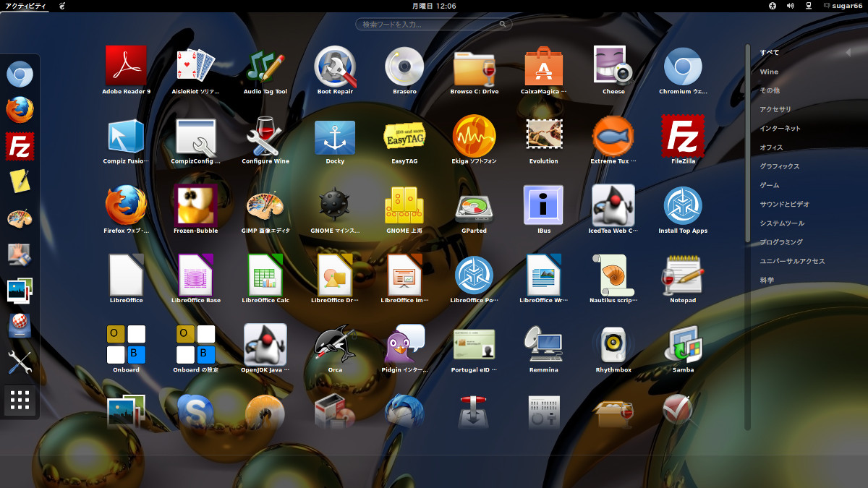
Task: Launch CaixaMagica software center
Action: (x=544, y=66)
